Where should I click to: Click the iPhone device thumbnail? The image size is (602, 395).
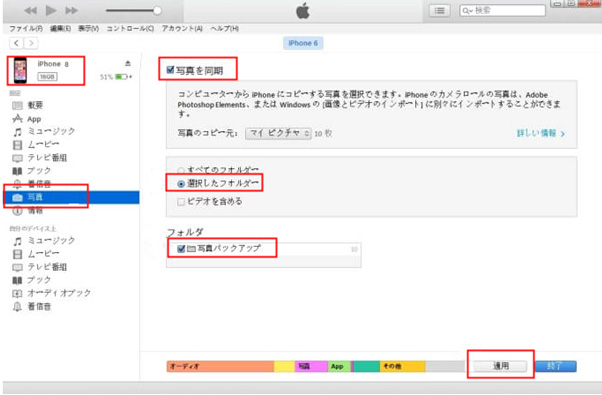point(20,70)
